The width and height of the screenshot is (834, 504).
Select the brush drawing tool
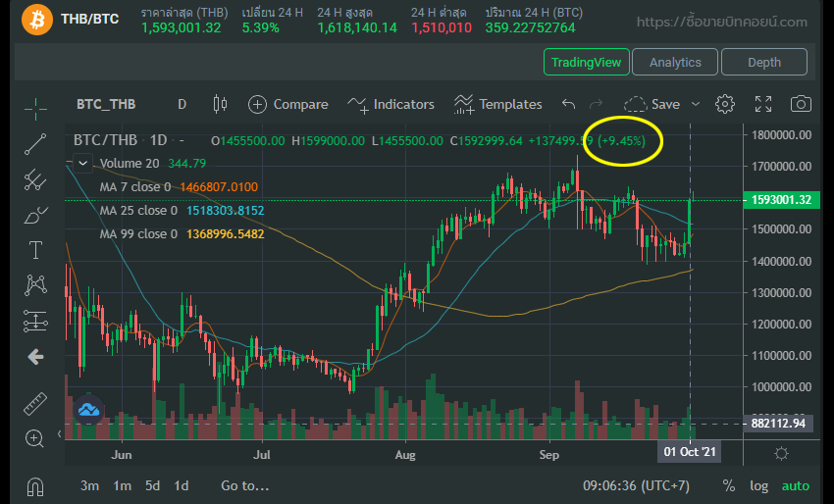pyautogui.click(x=35, y=216)
